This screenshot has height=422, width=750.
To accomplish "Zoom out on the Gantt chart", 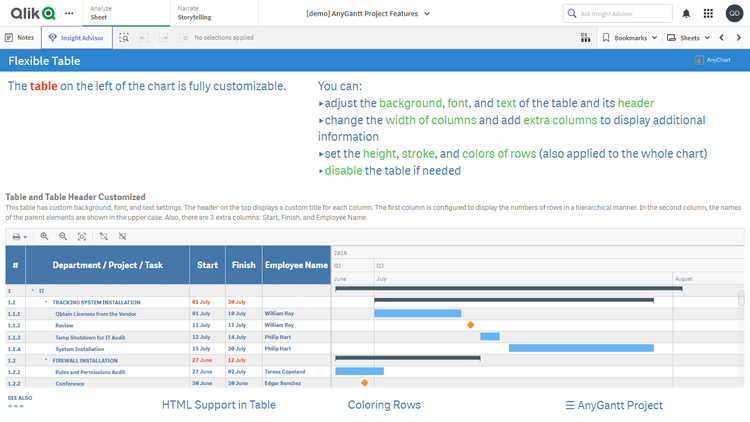I will [63, 236].
